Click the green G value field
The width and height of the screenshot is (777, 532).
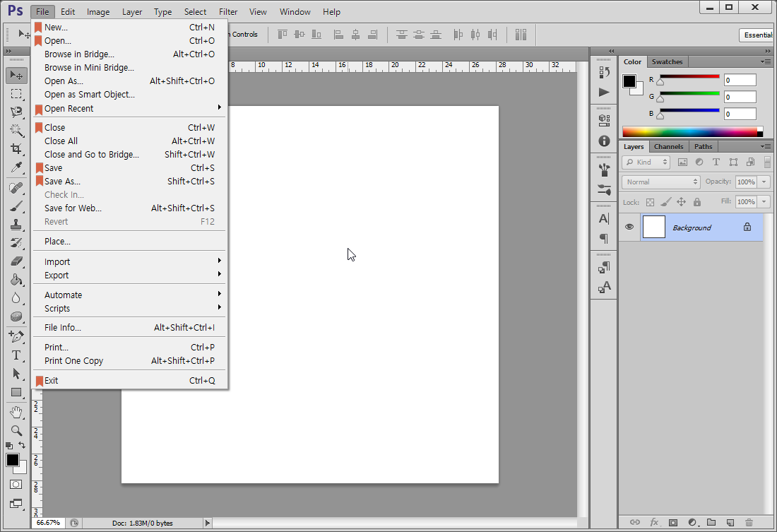tap(740, 97)
